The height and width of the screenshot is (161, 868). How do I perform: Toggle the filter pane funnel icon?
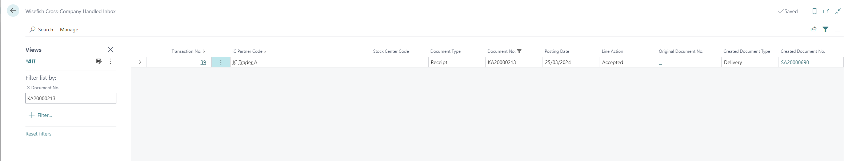click(x=825, y=29)
